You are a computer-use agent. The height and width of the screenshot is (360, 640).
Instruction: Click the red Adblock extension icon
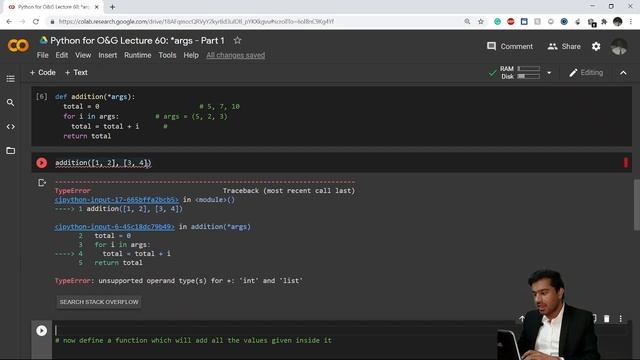pos(511,22)
